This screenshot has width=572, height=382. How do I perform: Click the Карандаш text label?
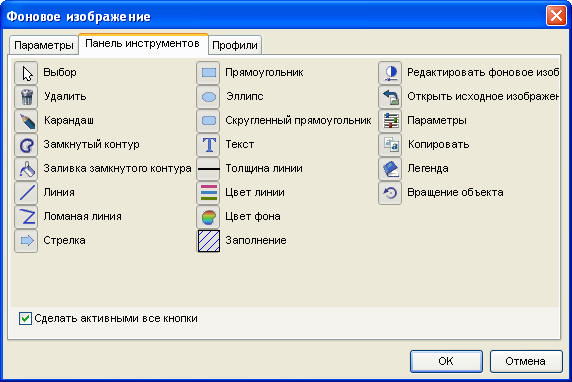[x=69, y=120]
